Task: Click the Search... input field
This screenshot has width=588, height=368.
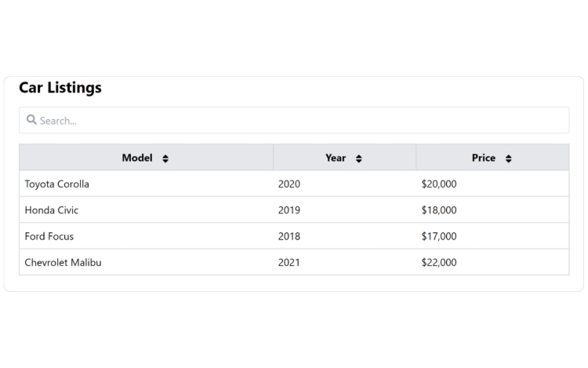Action: (294, 120)
